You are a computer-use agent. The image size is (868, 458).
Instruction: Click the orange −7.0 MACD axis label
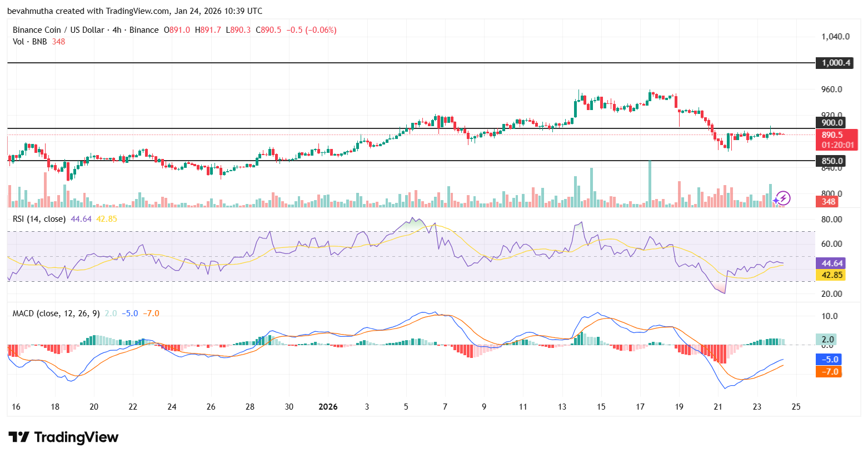pyautogui.click(x=829, y=372)
